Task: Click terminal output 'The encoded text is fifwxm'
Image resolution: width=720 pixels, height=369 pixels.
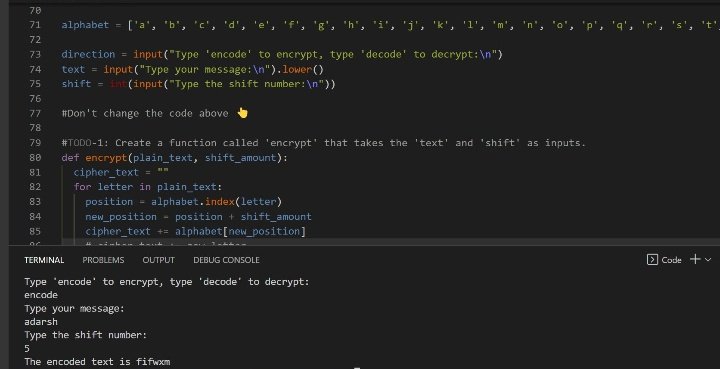Action: click(x=97, y=362)
